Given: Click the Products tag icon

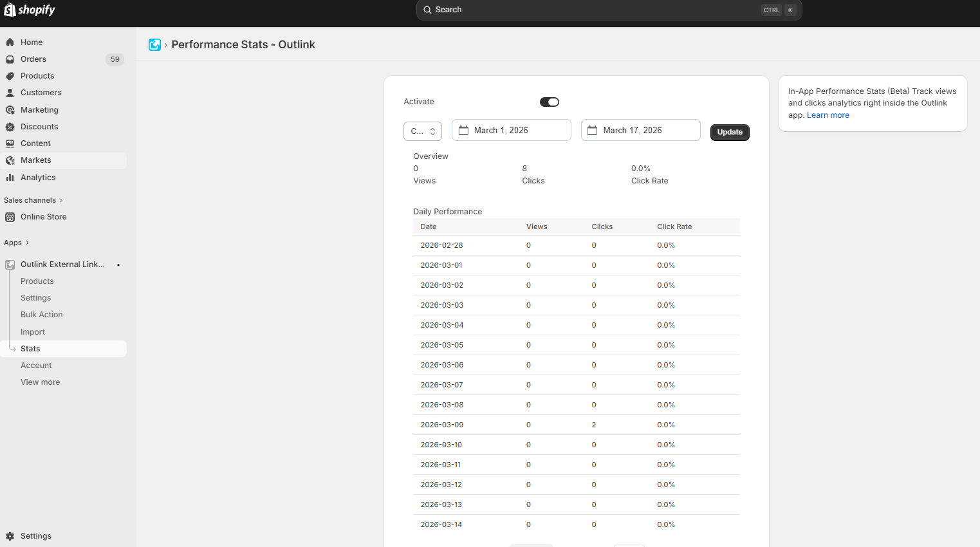Looking at the screenshot, I should point(10,76).
